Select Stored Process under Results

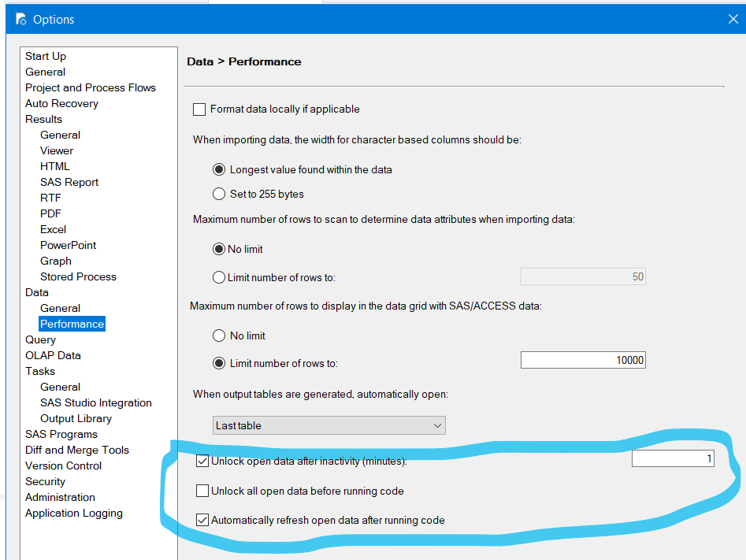tap(78, 276)
